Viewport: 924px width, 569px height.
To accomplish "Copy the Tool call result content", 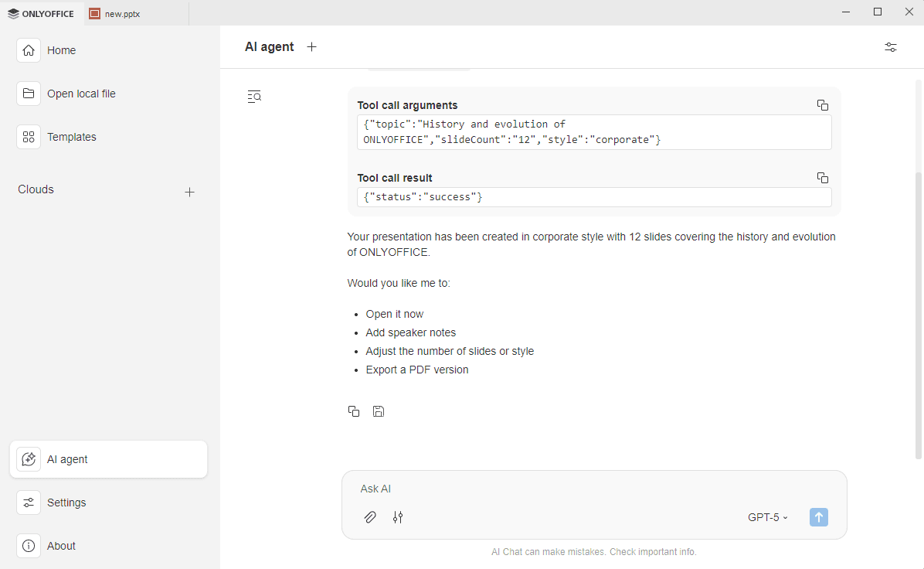I will pos(822,177).
